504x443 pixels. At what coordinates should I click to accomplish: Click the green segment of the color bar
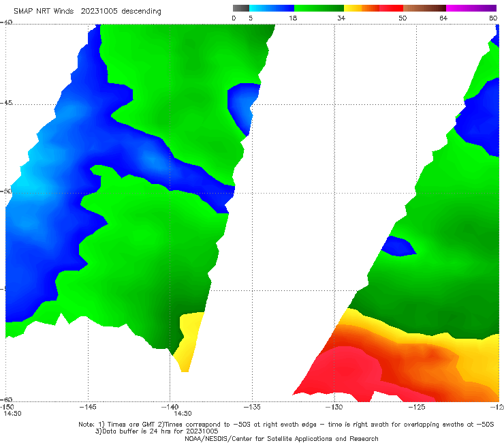(319, 8)
